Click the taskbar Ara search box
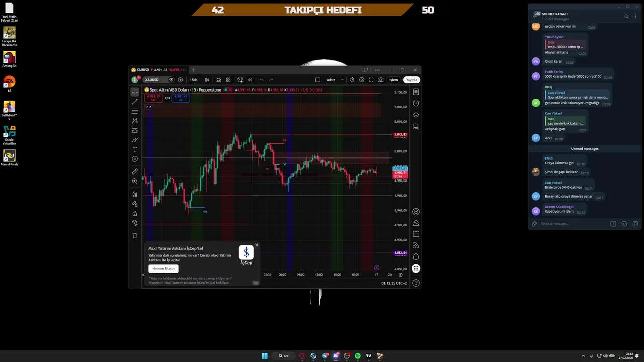644x362 pixels. (284, 356)
